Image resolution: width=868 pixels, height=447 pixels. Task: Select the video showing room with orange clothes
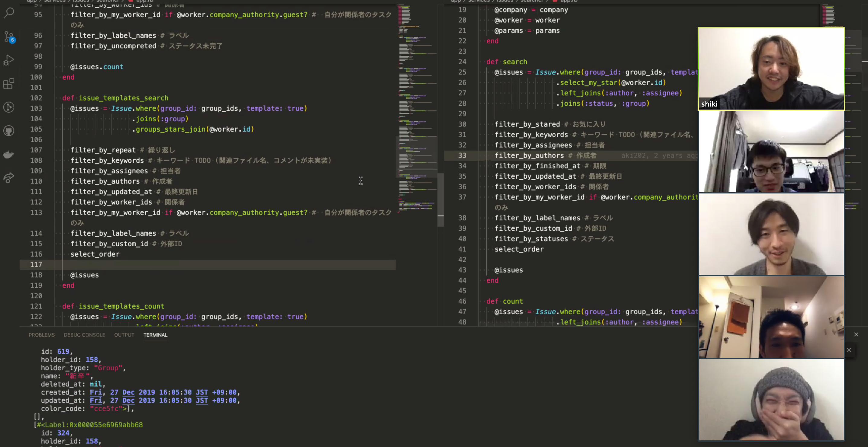point(771,317)
